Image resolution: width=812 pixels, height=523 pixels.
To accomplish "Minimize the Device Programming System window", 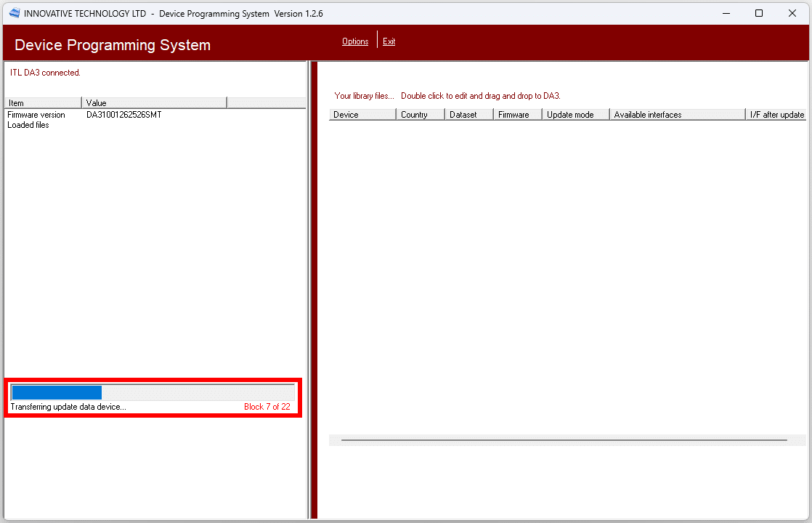I will click(x=726, y=13).
